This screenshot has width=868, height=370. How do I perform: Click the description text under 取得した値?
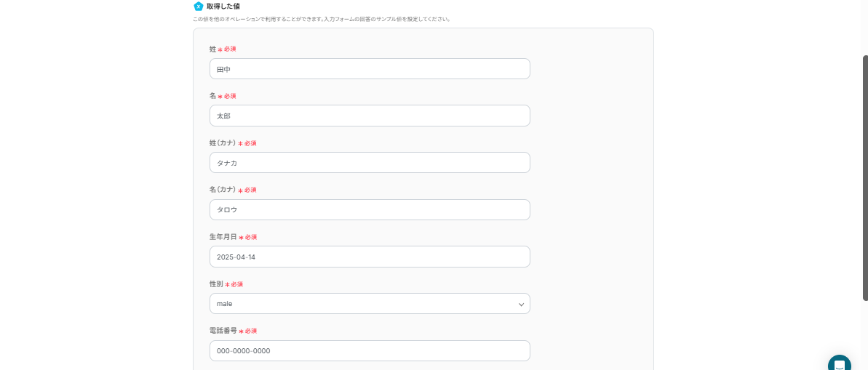click(x=322, y=19)
